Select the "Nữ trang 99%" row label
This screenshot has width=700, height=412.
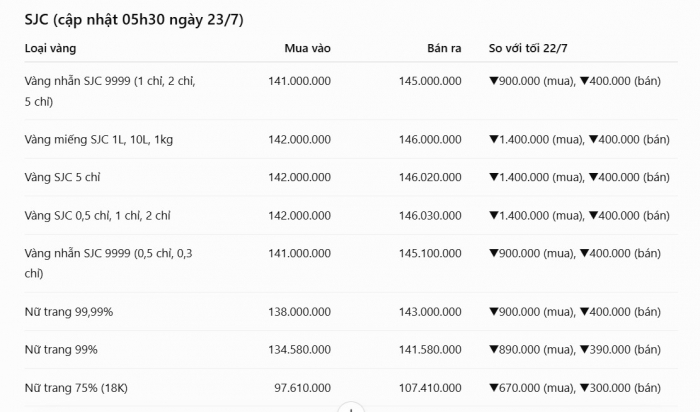[61, 350]
